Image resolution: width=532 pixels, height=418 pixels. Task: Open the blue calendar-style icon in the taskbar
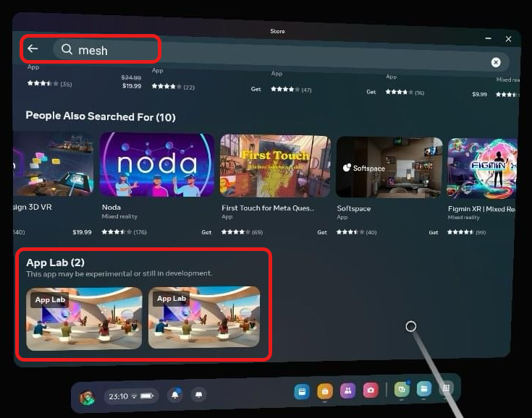(302, 391)
